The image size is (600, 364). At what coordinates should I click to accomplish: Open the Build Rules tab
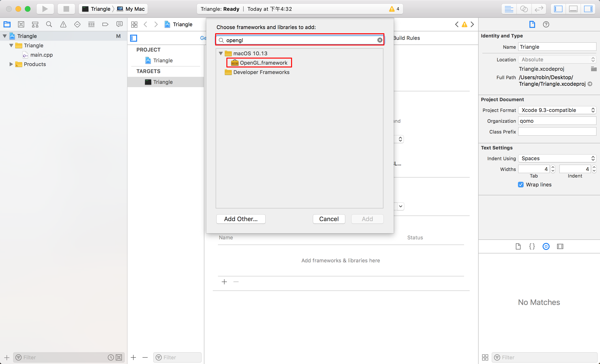[406, 38]
